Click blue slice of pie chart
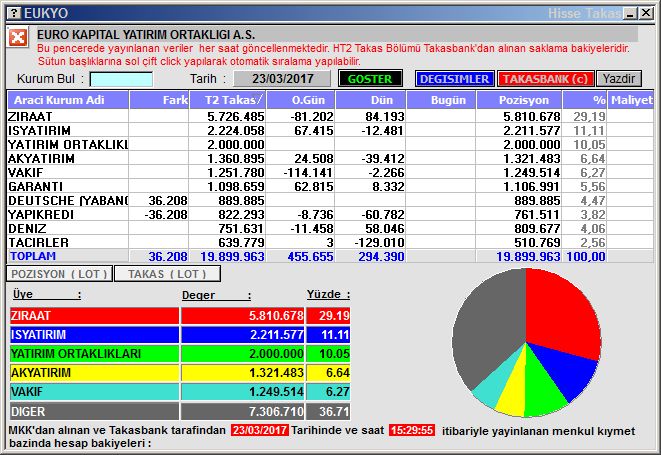 point(569,371)
